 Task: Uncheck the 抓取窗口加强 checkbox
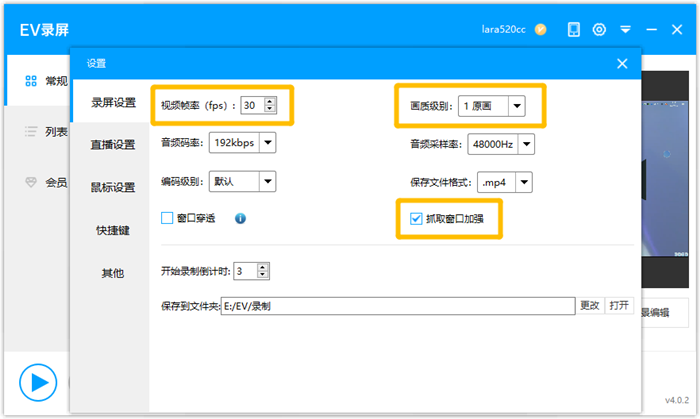pyautogui.click(x=416, y=219)
